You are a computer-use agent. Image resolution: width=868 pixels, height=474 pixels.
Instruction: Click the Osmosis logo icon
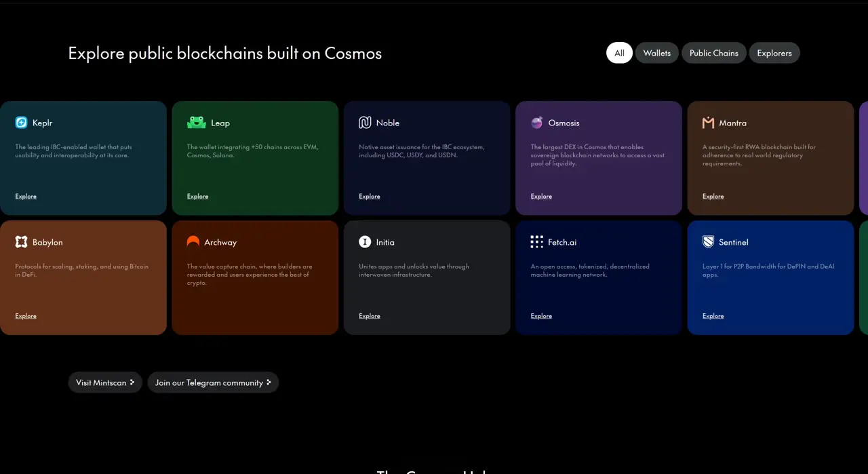536,123
